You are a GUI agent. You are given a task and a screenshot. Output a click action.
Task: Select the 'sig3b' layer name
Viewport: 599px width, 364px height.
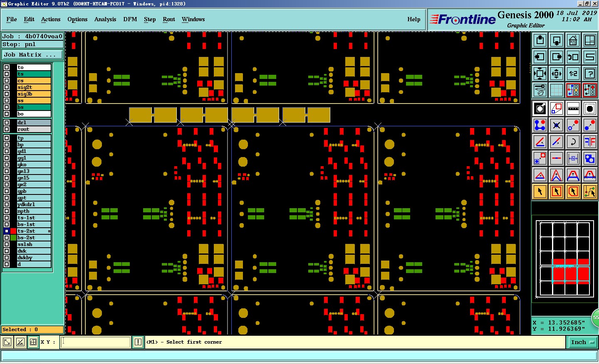click(34, 94)
